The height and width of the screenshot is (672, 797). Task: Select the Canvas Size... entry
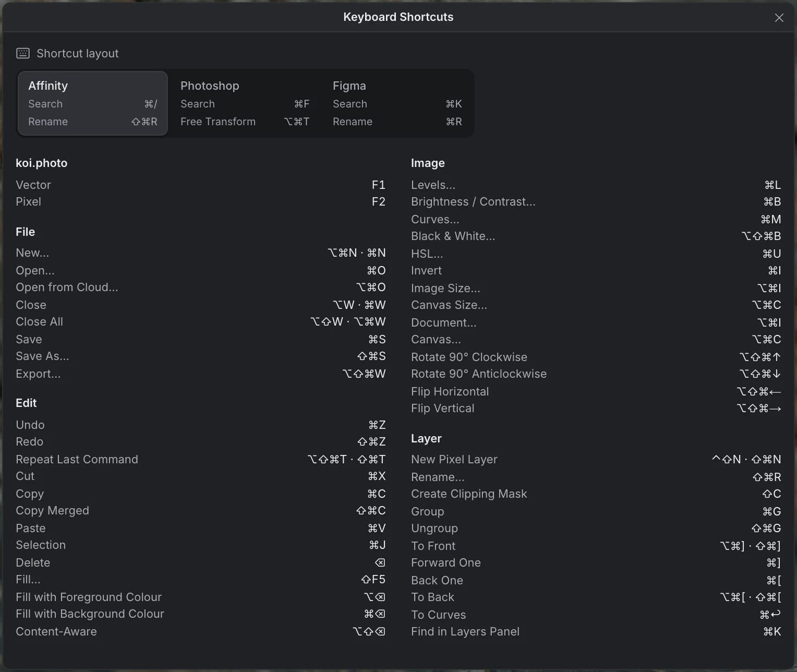[596, 305]
